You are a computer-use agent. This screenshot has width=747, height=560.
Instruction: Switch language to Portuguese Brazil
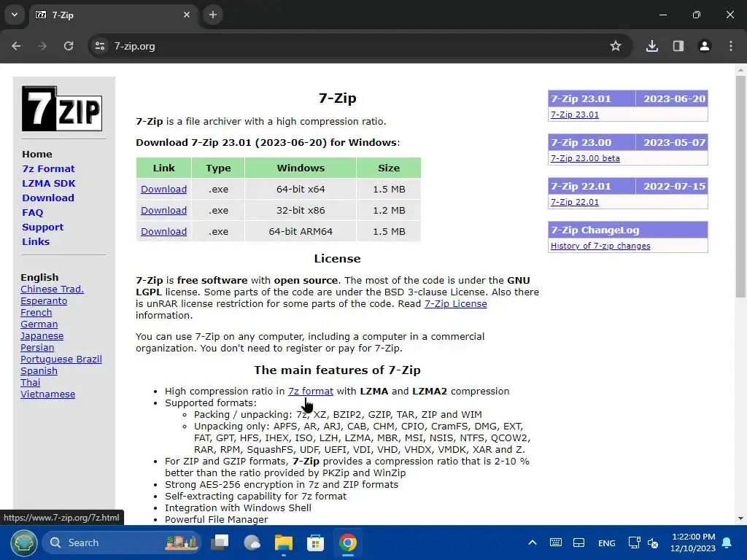pyautogui.click(x=61, y=359)
